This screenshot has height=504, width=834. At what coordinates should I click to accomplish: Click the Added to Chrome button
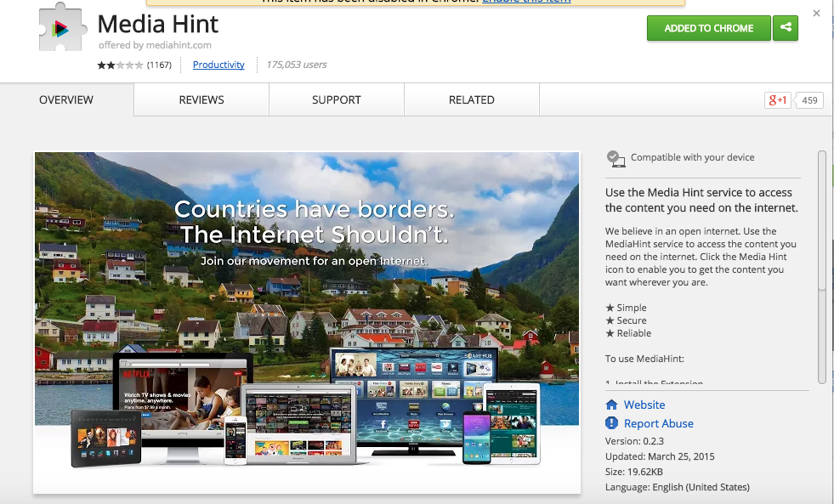pos(708,28)
